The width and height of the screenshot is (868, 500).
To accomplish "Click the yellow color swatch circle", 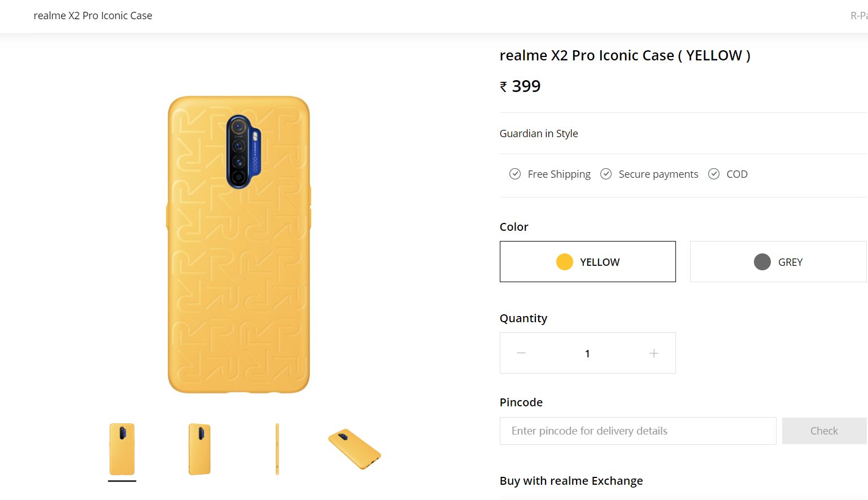I will (x=565, y=262).
